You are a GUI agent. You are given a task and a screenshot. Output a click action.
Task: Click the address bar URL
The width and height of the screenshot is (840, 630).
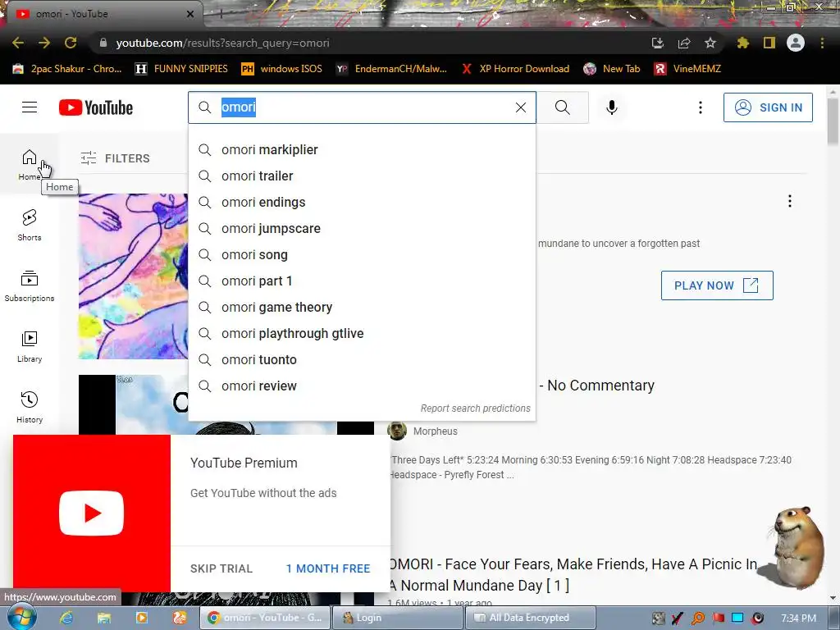coord(222,43)
